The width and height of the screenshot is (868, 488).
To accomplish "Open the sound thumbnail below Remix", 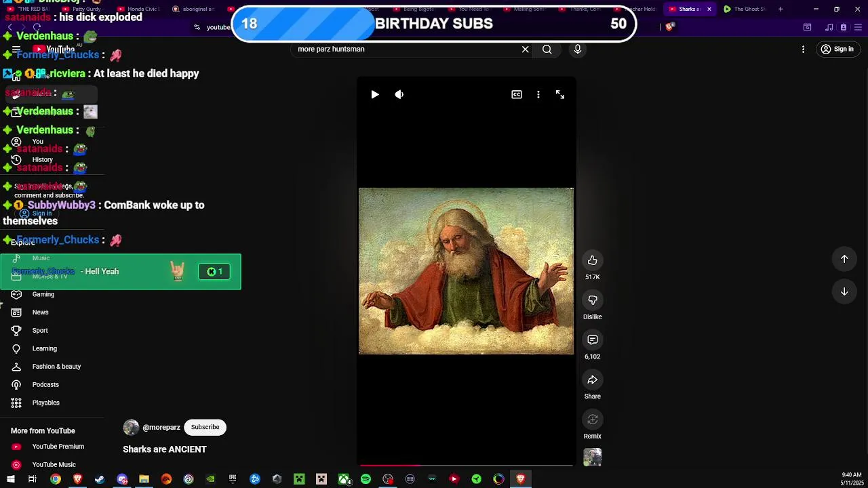I will click(593, 457).
